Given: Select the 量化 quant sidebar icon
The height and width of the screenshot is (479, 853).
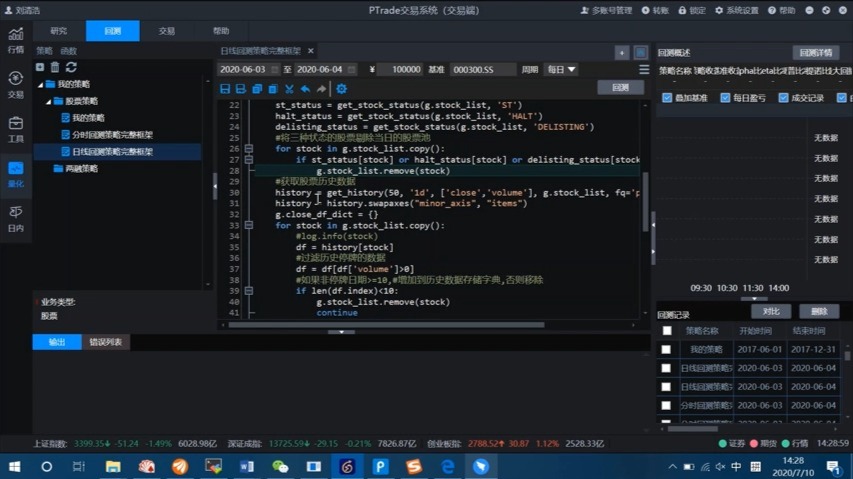Looking at the screenshot, I should point(16,174).
